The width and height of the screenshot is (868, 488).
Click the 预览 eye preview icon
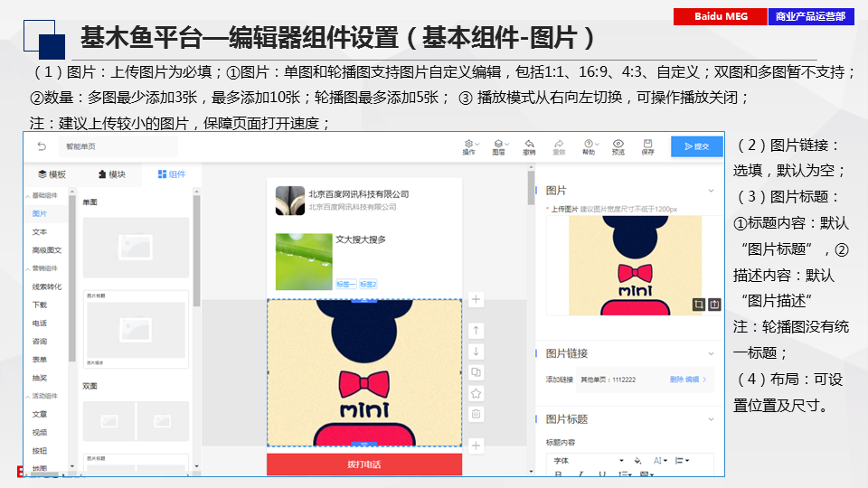point(618,147)
